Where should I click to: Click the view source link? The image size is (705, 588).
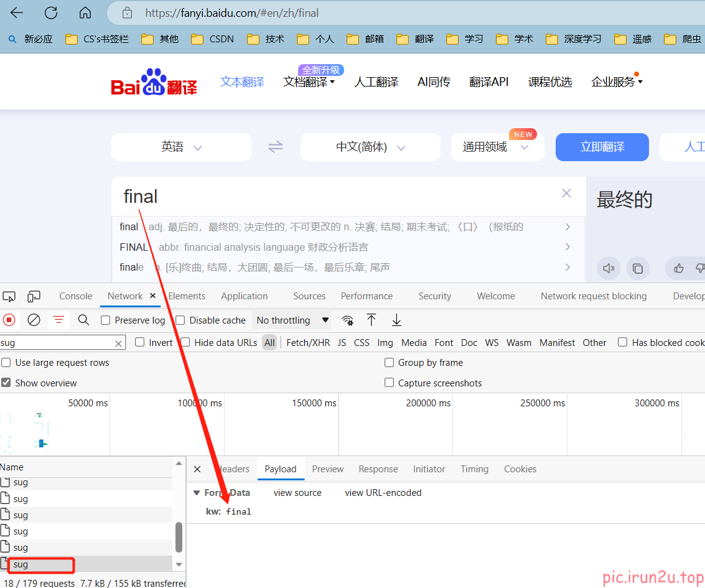[297, 493]
